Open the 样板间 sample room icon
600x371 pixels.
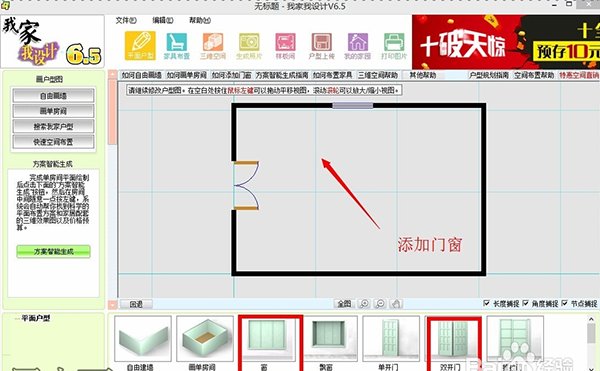point(285,46)
